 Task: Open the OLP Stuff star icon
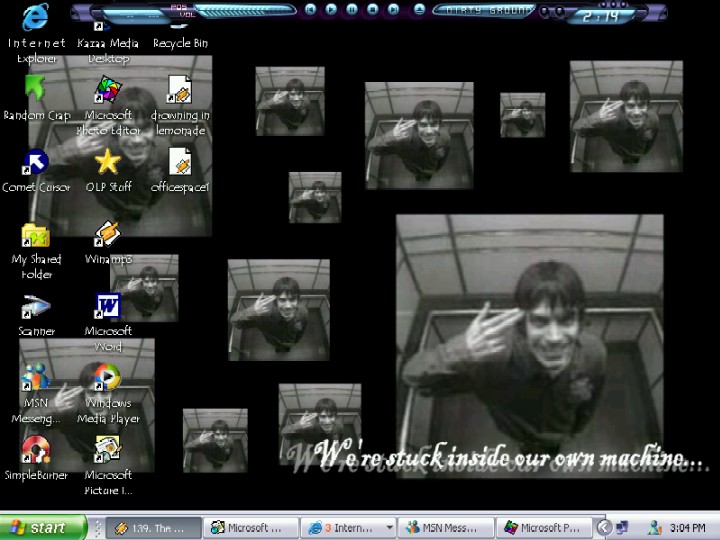pyautogui.click(x=108, y=162)
